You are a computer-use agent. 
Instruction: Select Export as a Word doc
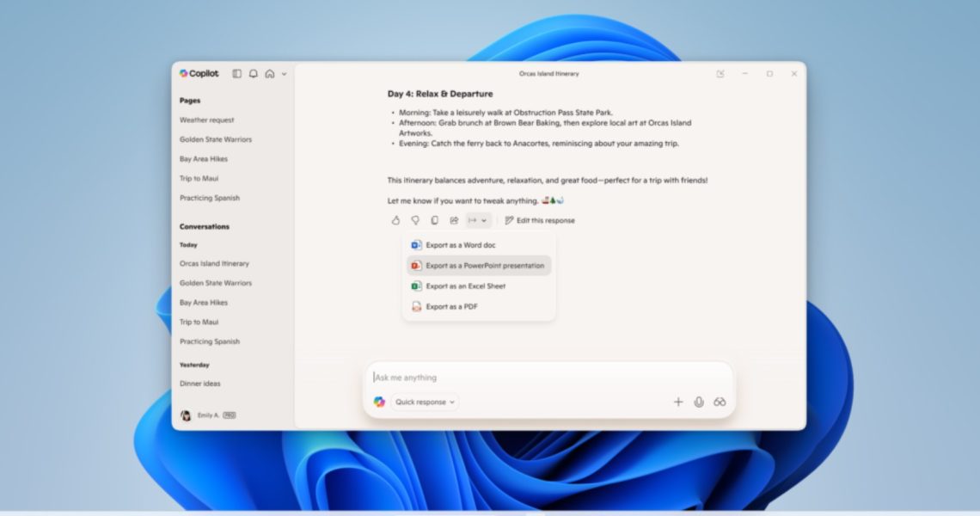(x=460, y=245)
